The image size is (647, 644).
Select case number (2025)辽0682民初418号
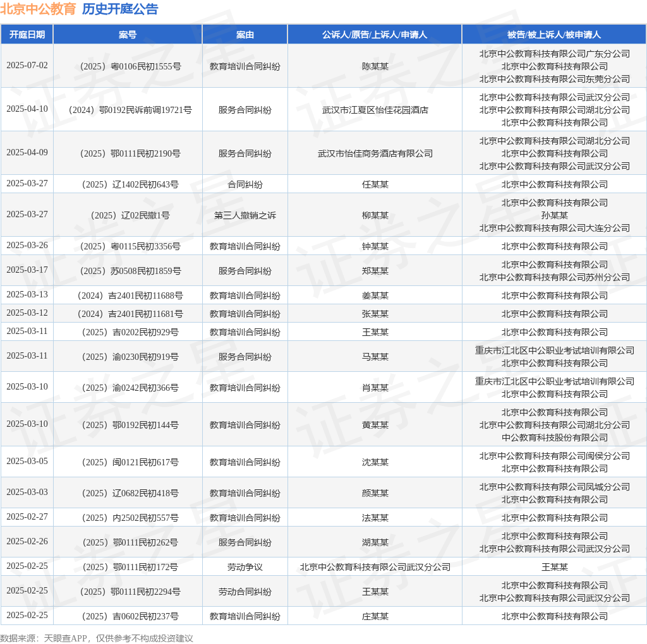130,494
